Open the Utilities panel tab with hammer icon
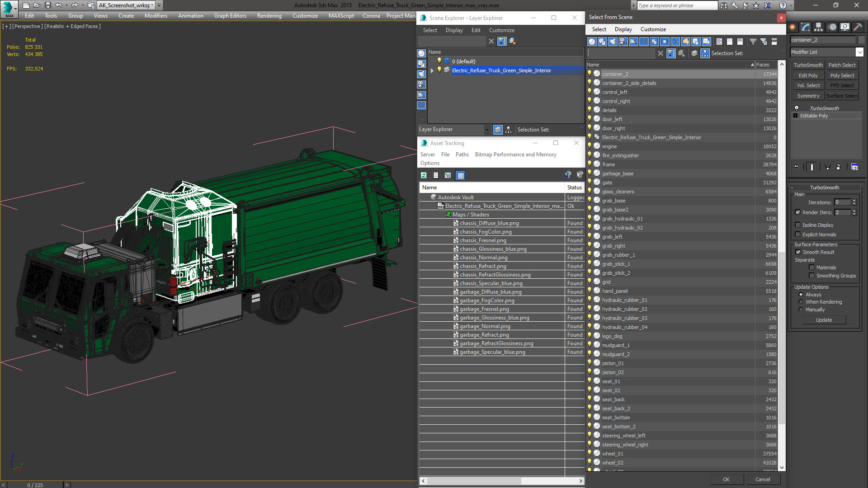 point(858,27)
